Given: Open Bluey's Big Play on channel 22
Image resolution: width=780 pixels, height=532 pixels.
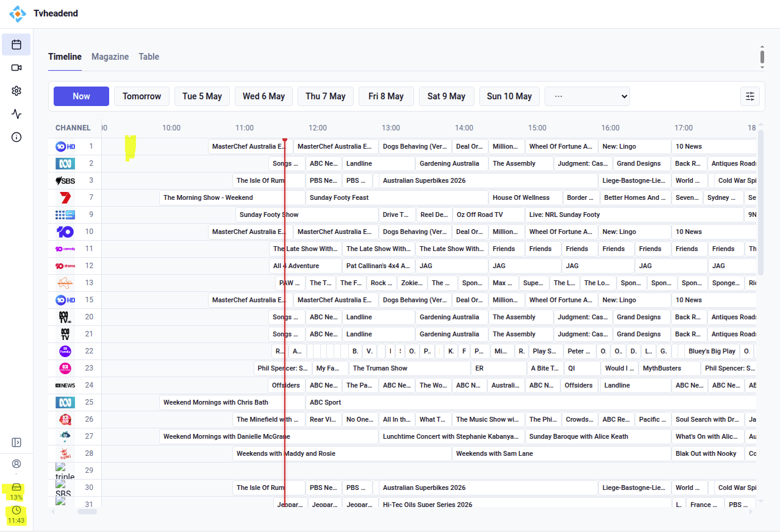Looking at the screenshot, I should click(x=712, y=351).
